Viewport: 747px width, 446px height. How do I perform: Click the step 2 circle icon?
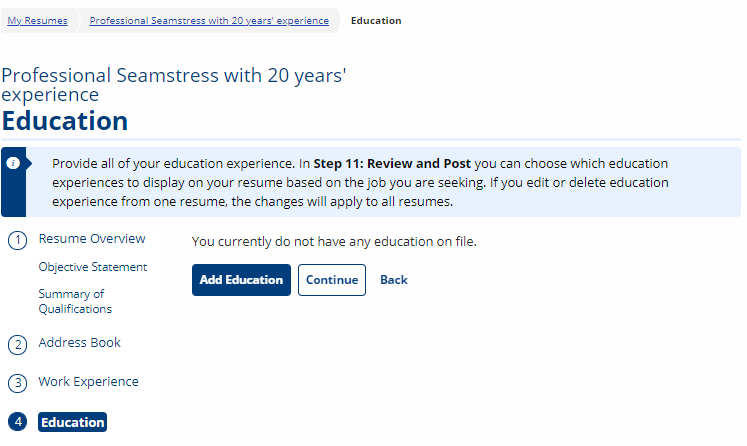click(18, 345)
